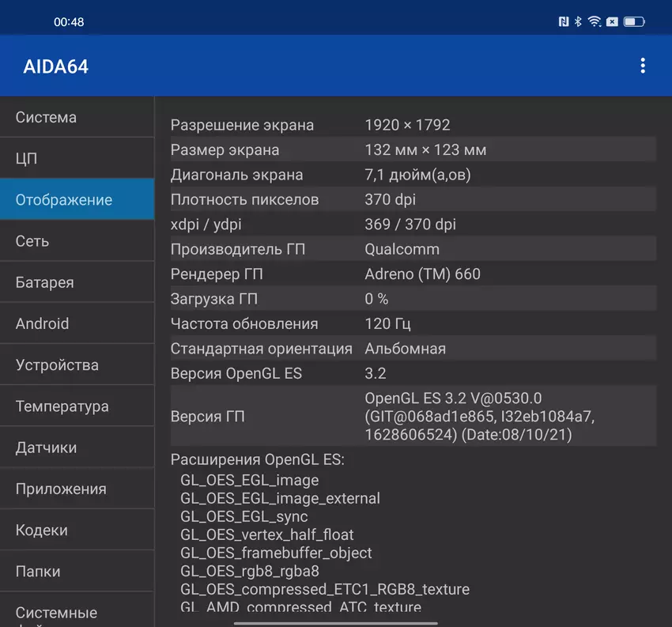Screen dimensions: 672x627
Task: Tap the Bluetooth status icon
Action: click(x=578, y=22)
